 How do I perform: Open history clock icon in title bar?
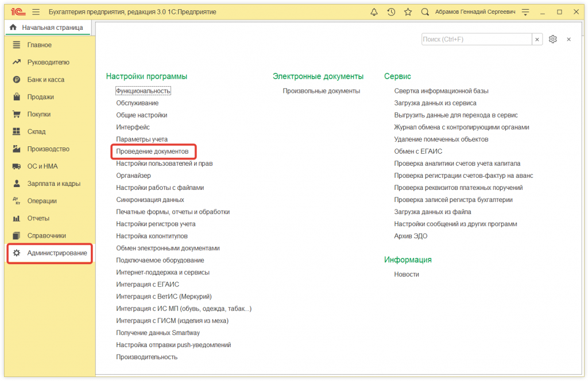391,11
